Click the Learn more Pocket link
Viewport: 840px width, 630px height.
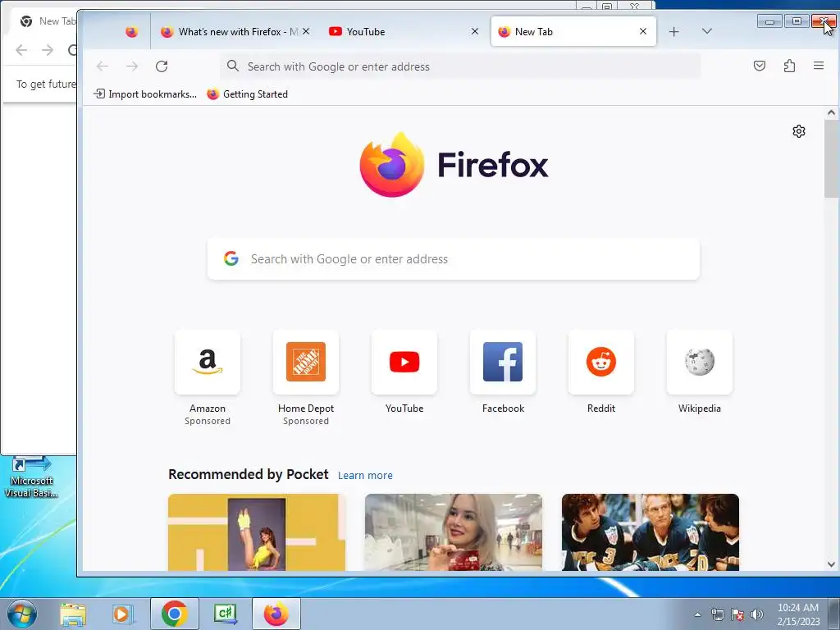coord(365,475)
